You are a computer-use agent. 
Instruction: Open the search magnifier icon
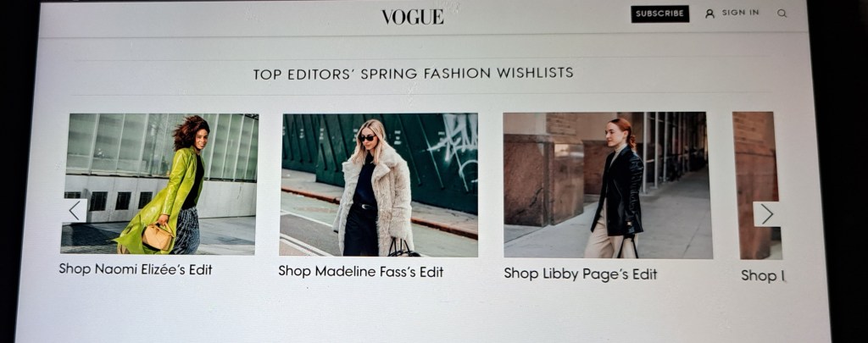tap(782, 14)
